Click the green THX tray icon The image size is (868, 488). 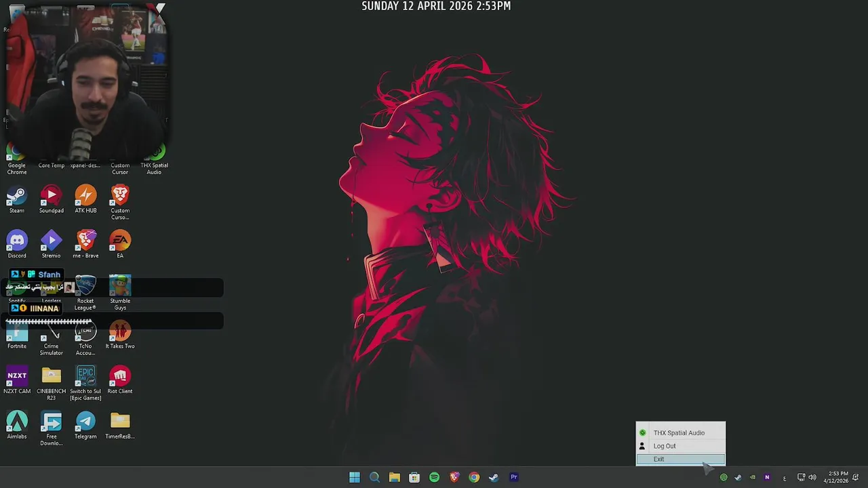click(724, 478)
